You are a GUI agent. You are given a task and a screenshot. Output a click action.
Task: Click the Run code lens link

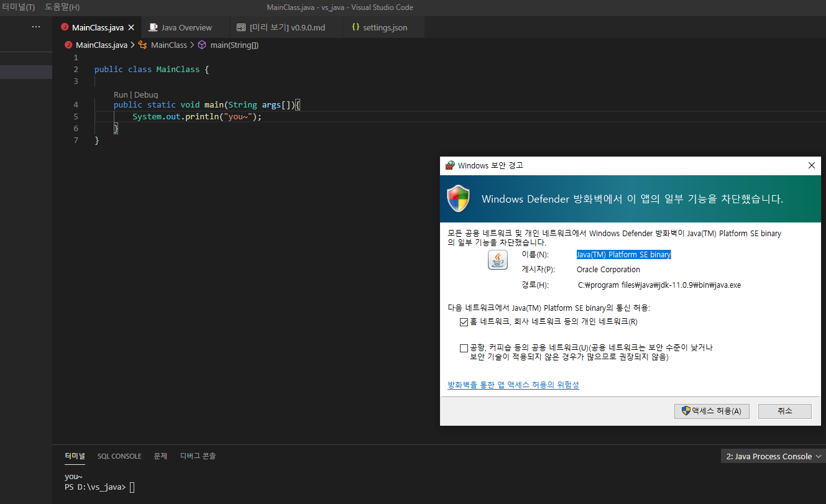point(121,94)
